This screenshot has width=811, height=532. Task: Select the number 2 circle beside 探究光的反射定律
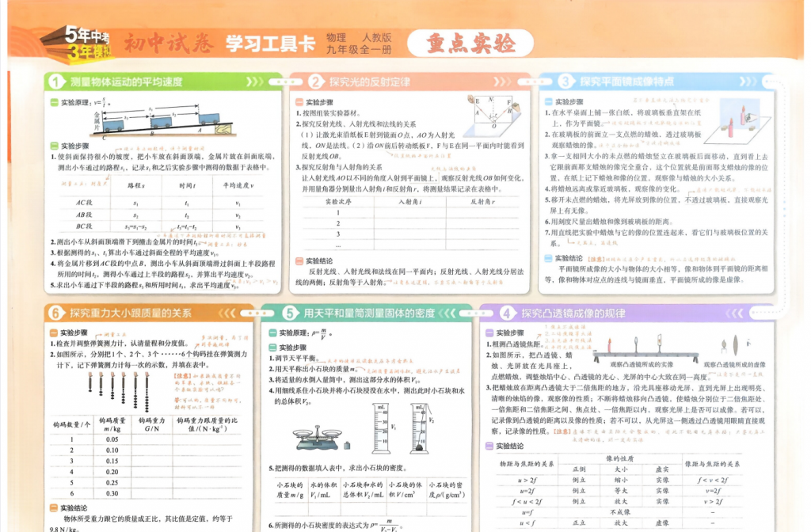point(315,82)
